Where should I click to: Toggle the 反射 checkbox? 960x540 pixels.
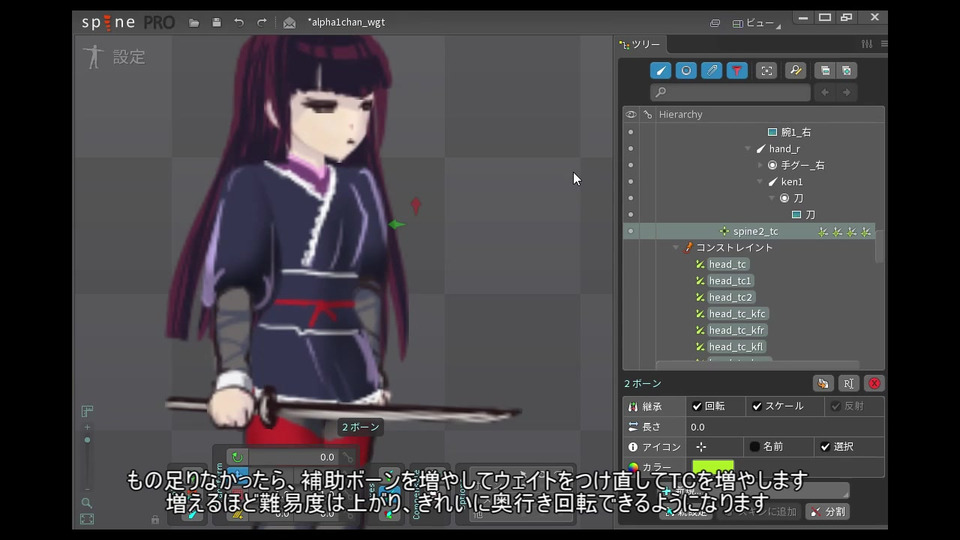(836, 407)
